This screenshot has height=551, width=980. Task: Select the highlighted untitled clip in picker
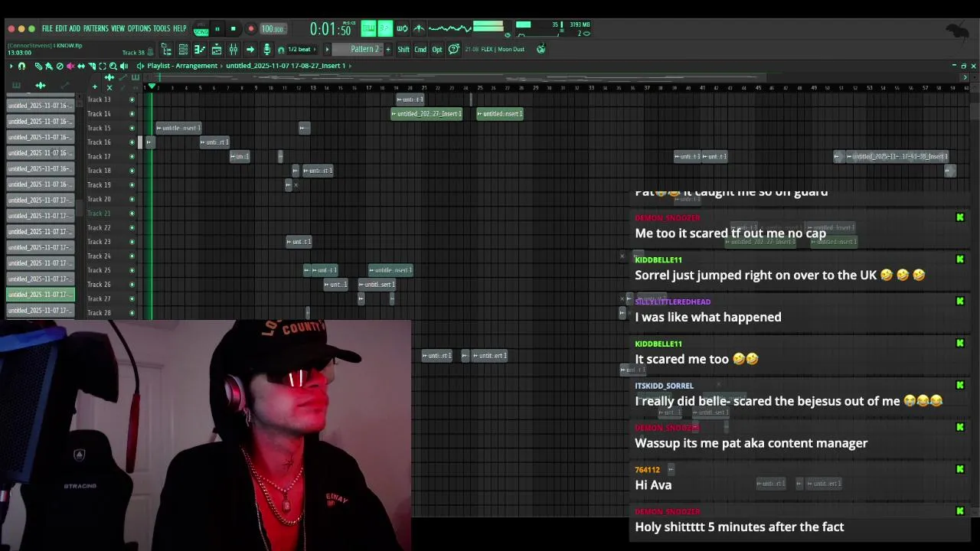point(40,295)
